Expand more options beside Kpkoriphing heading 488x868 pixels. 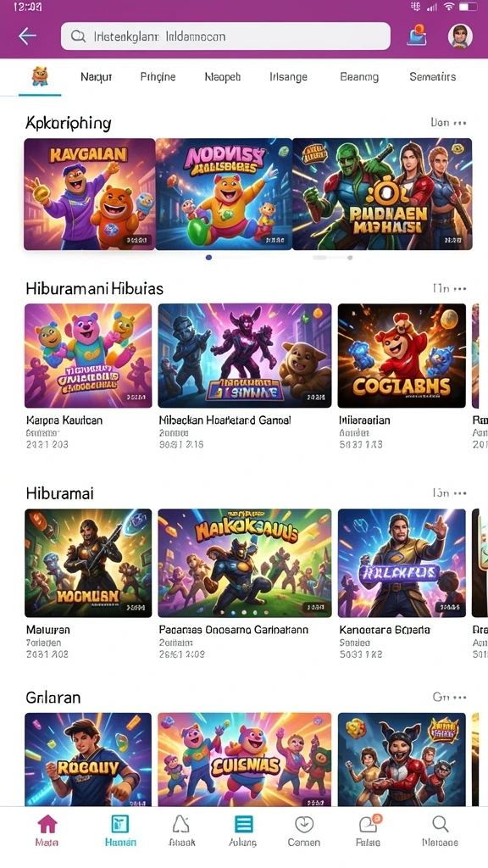(458, 123)
